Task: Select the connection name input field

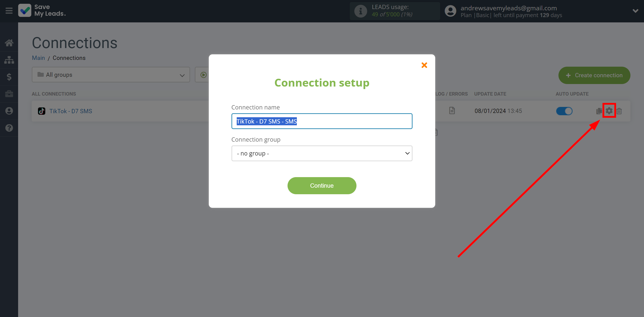Action: pos(322,121)
